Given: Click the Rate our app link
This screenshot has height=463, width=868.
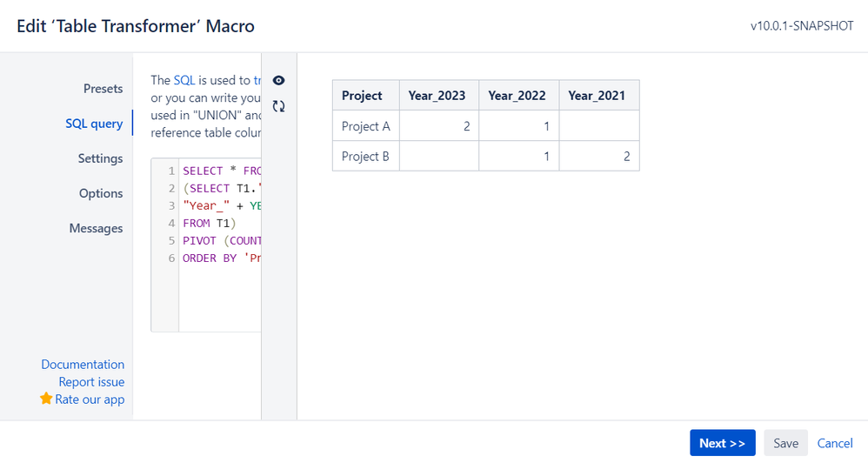Looking at the screenshot, I should [x=90, y=399].
